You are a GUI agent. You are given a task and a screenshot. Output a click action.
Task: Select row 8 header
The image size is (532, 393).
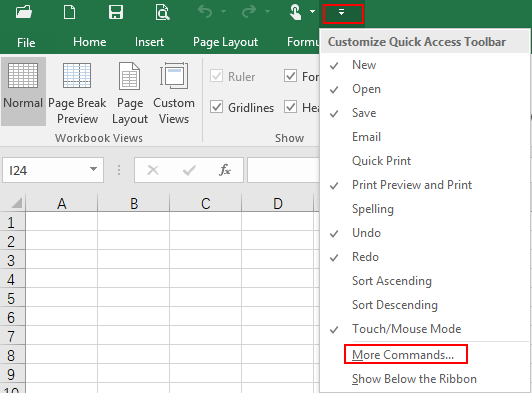tap(12, 355)
